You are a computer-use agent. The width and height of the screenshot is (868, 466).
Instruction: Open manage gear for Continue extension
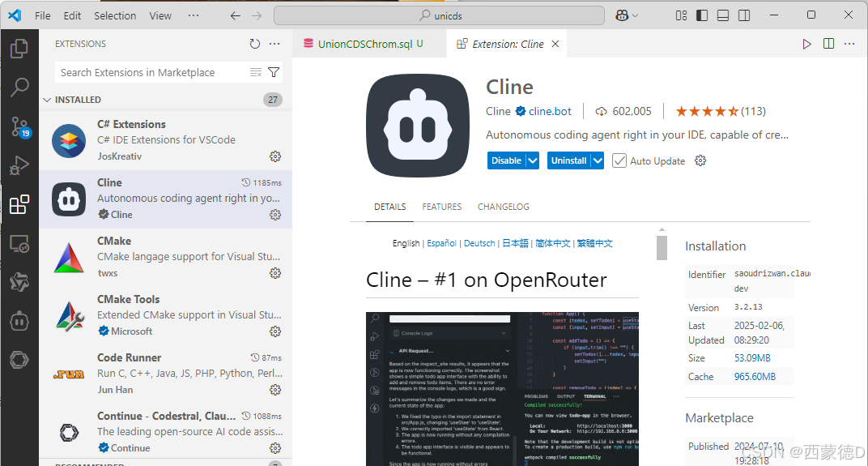click(275, 447)
